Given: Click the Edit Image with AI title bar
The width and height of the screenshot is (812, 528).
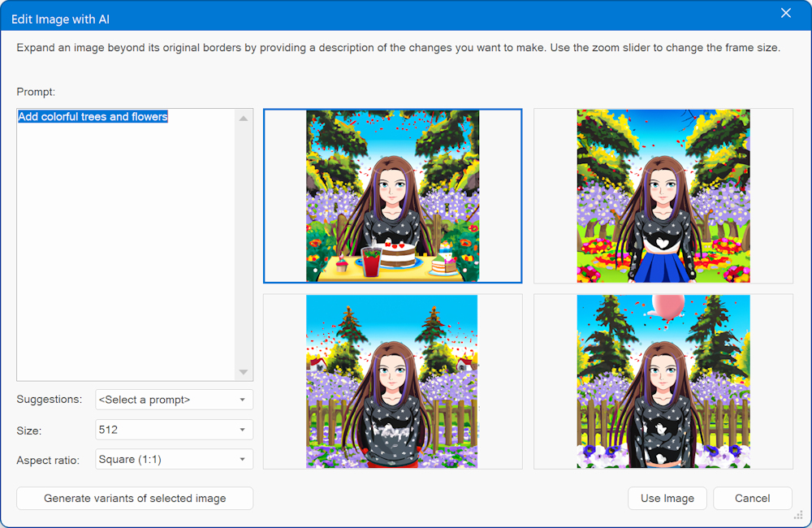Looking at the screenshot, I should (x=325, y=15).
